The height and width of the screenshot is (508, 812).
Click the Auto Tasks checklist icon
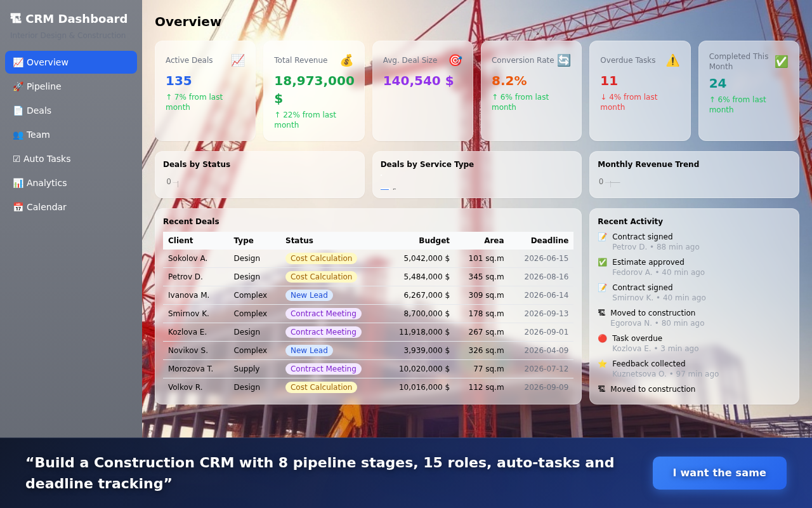click(17, 159)
